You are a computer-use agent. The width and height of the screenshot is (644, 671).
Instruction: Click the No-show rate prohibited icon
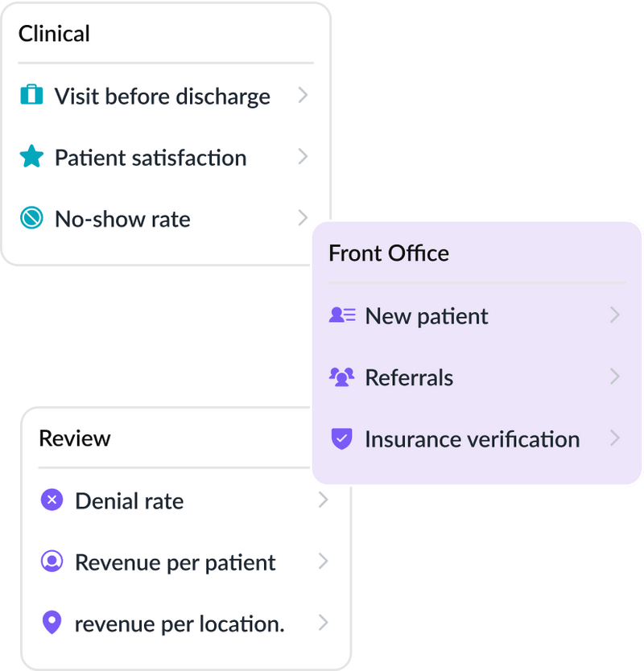click(x=31, y=218)
